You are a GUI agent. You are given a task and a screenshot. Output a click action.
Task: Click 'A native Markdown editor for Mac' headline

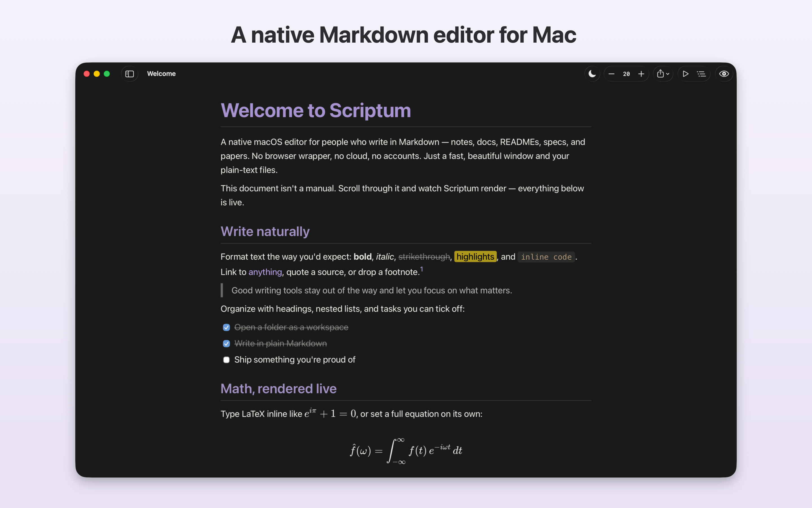pyautogui.click(x=404, y=35)
